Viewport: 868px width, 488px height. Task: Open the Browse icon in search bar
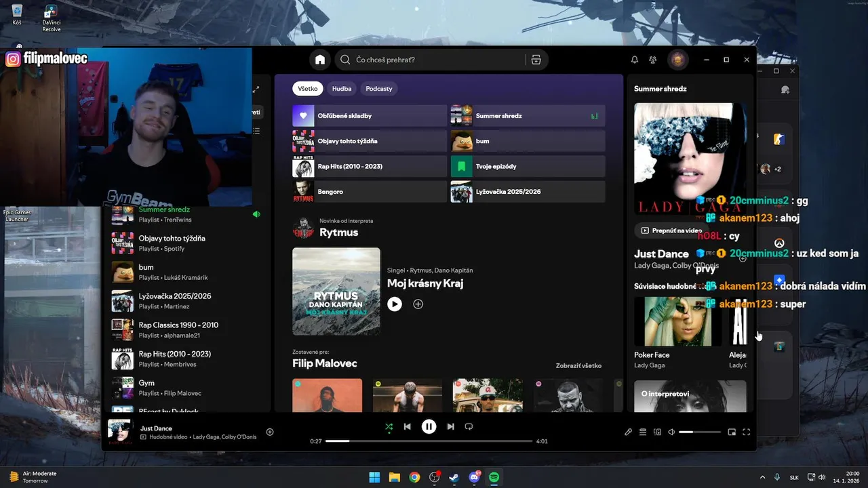[536, 60]
